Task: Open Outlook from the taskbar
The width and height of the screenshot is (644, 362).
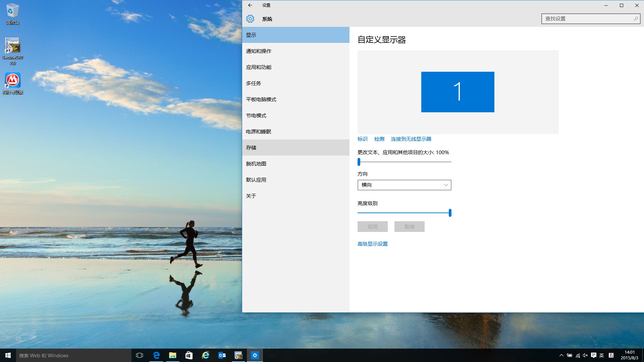Action: coord(222,355)
